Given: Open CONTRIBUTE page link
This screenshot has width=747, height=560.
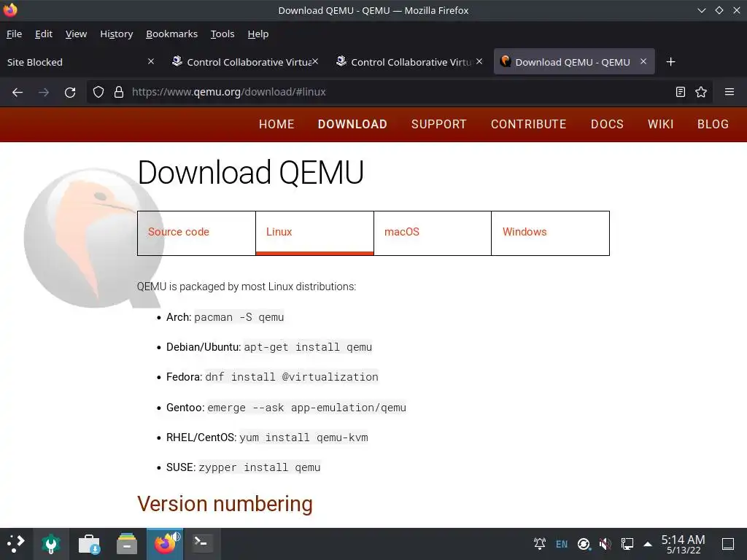Looking at the screenshot, I should [528, 124].
